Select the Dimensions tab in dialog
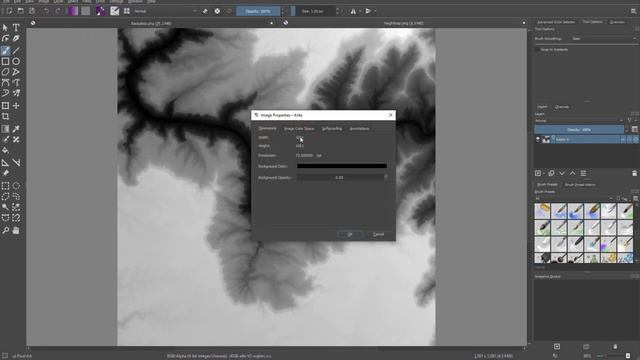This screenshot has height=360, width=640. pos(267,128)
